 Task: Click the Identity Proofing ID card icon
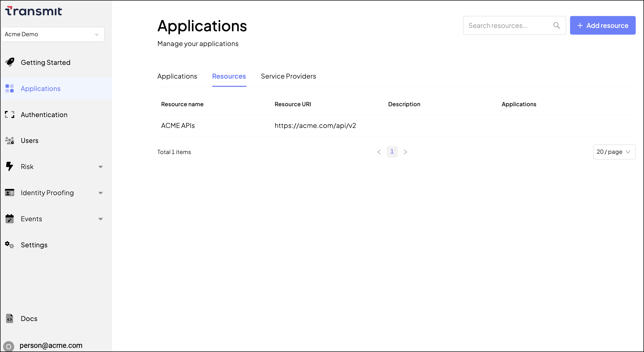[x=10, y=193]
